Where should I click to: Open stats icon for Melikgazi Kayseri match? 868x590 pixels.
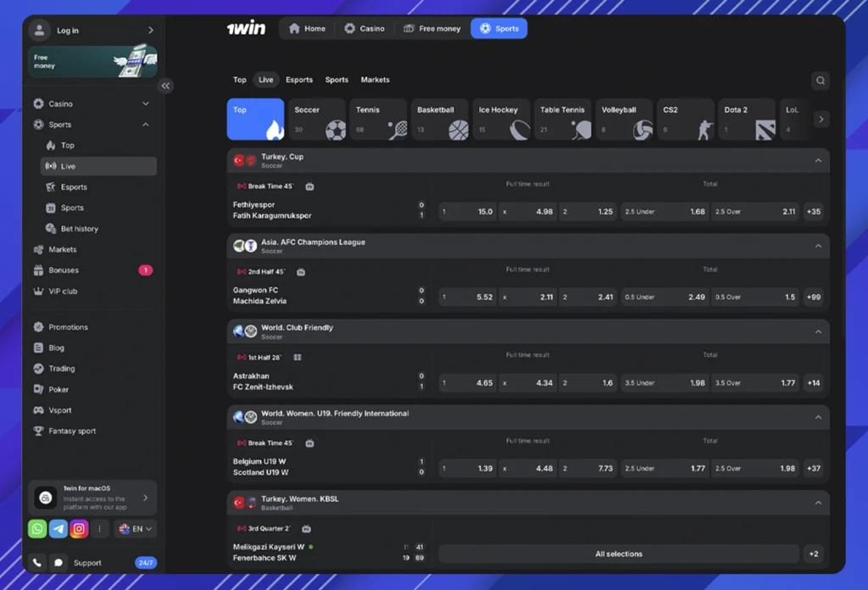point(306,529)
